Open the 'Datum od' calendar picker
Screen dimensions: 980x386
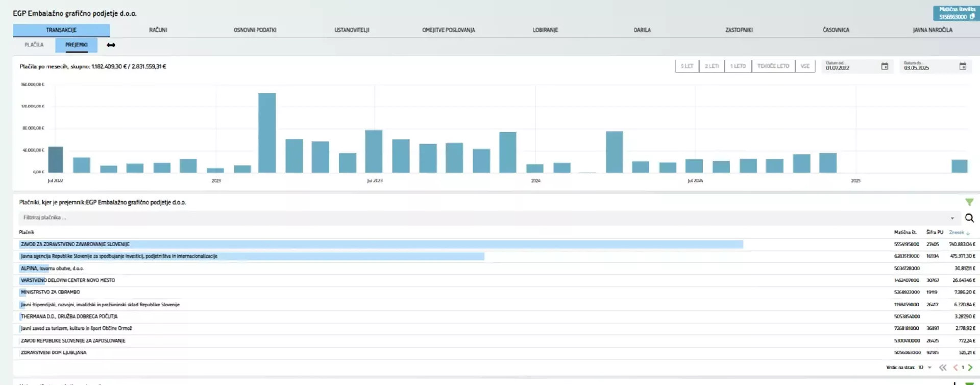[x=885, y=66]
